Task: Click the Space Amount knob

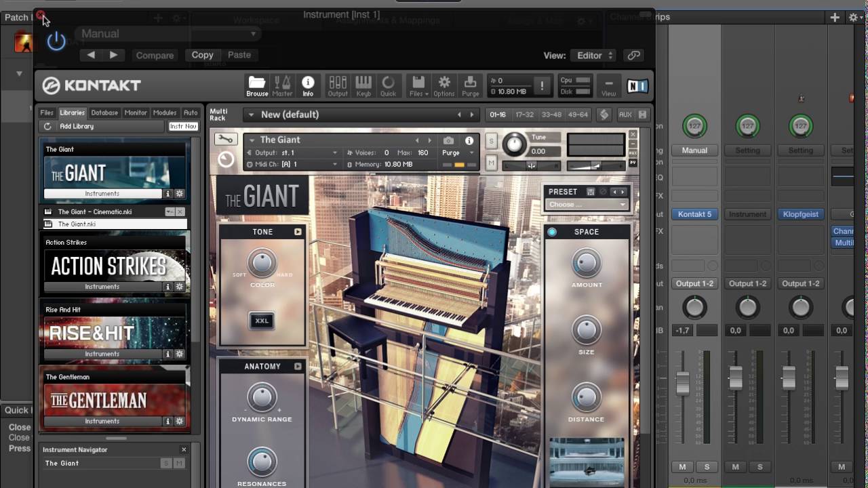Action: coord(587,262)
